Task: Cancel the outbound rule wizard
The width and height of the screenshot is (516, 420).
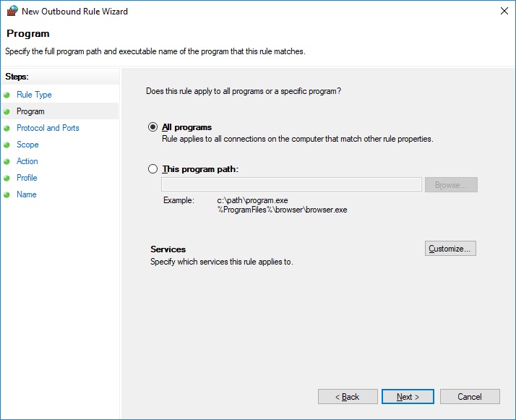Action: 470,397
